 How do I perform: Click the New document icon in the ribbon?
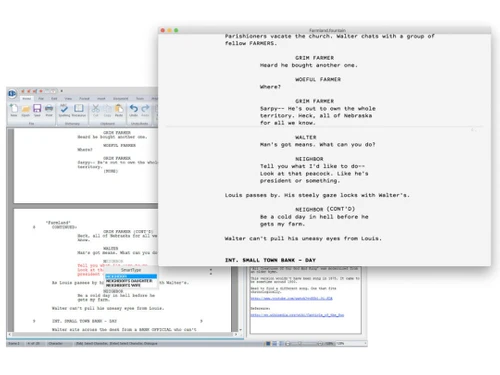[14, 110]
